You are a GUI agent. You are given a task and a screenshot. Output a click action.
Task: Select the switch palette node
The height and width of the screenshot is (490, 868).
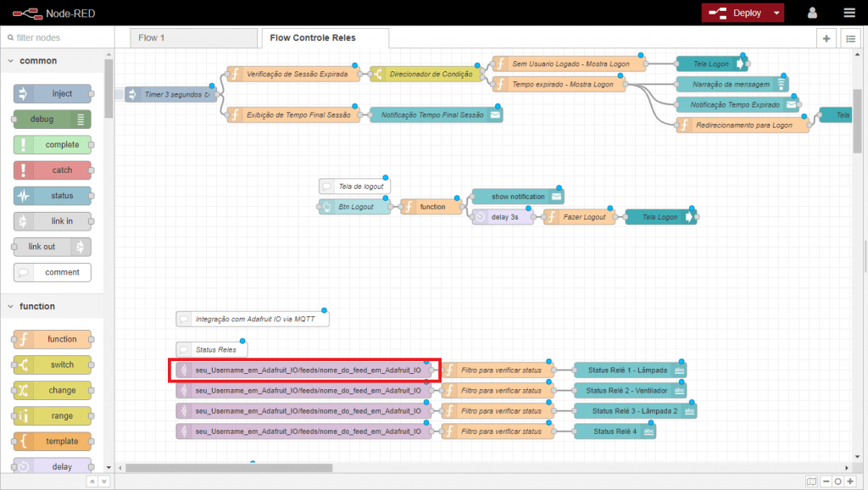[x=53, y=365]
